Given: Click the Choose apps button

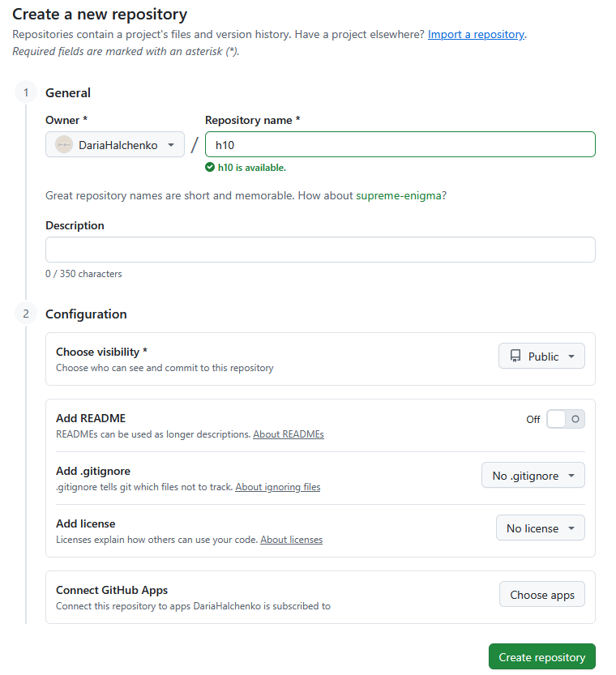Looking at the screenshot, I should (541, 595).
